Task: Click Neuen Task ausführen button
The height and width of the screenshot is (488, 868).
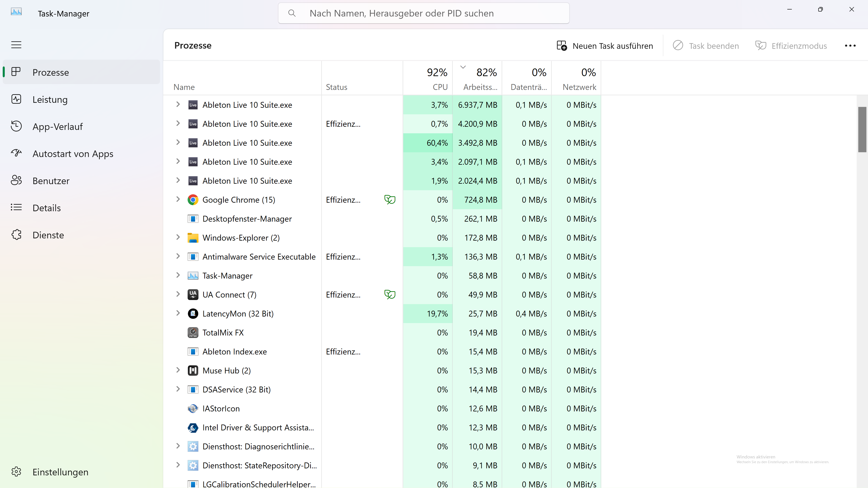Action: (605, 46)
